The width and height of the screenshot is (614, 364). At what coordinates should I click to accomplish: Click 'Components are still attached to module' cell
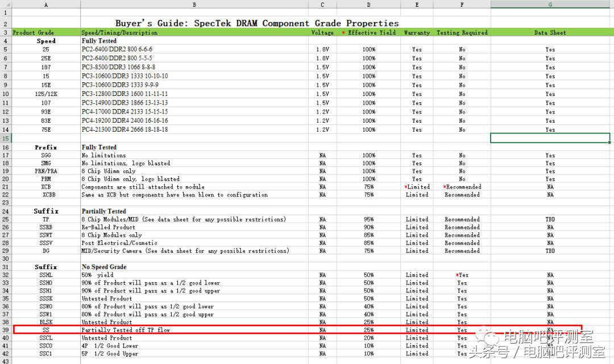pos(194,187)
